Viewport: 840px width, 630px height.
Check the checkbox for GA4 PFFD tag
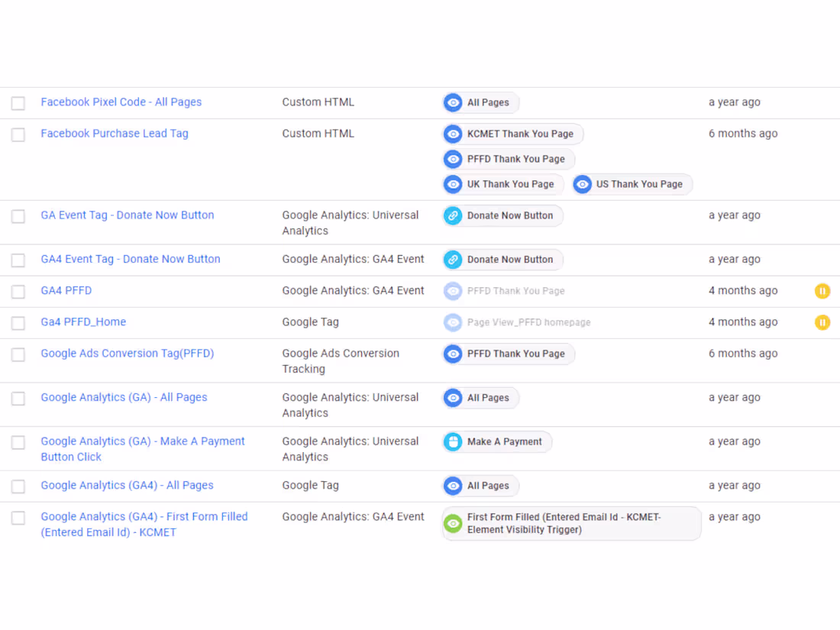click(x=18, y=291)
